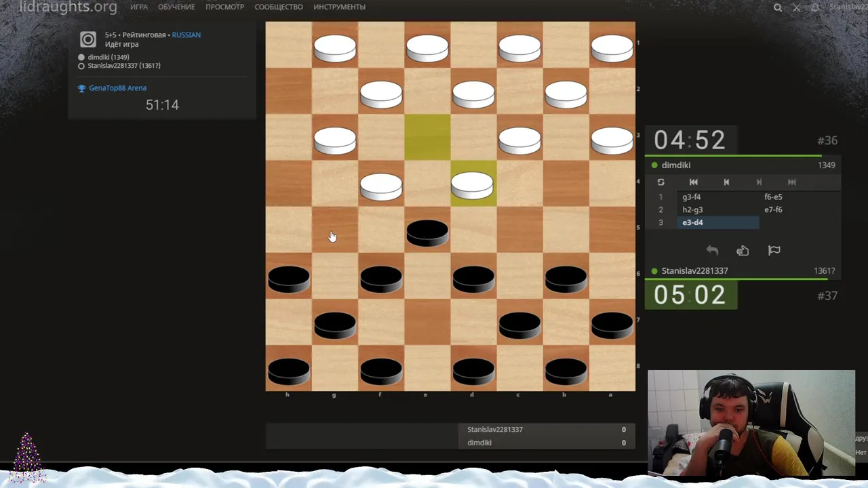Click the 51:14 arena countdown

162,104
